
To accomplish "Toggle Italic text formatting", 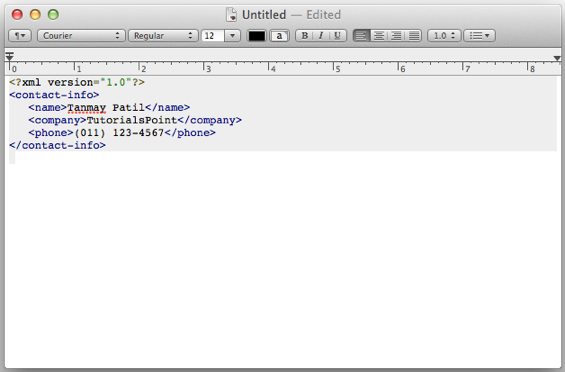I will point(321,36).
